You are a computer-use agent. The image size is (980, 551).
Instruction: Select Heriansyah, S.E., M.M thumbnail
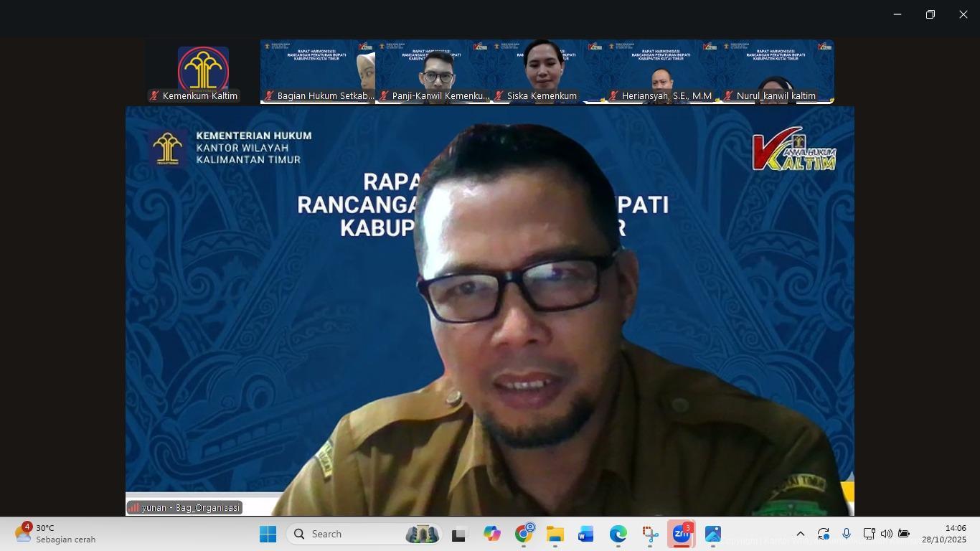point(661,72)
